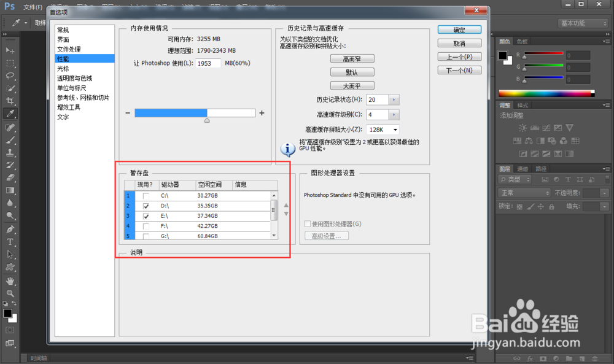Select the Zoom tool
614x364 pixels.
pos(10,293)
